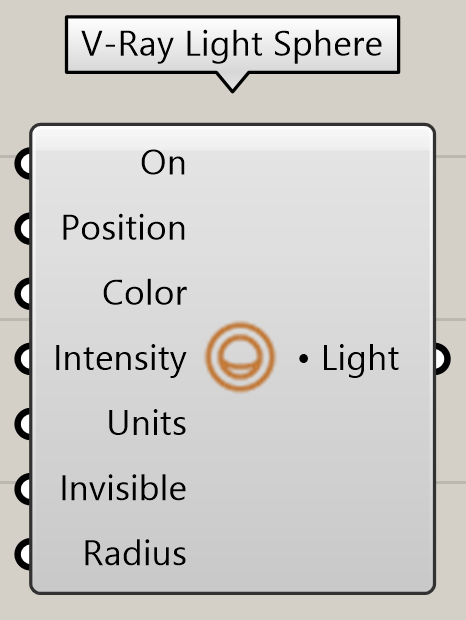Click the Units input connector grip
The width and height of the screenshot is (466, 620).
23,423
